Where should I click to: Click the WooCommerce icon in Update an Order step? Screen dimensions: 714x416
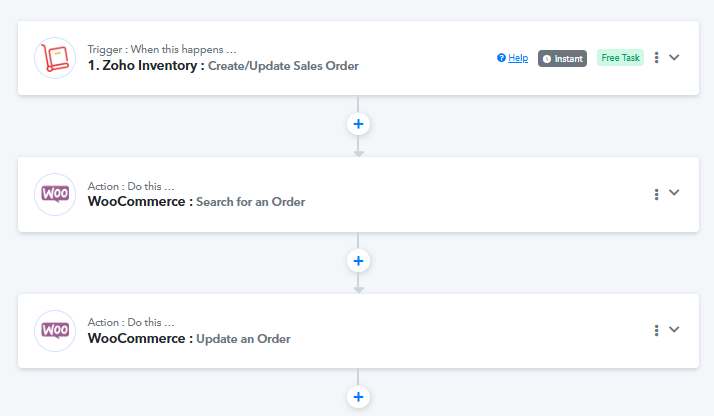coord(55,331)
